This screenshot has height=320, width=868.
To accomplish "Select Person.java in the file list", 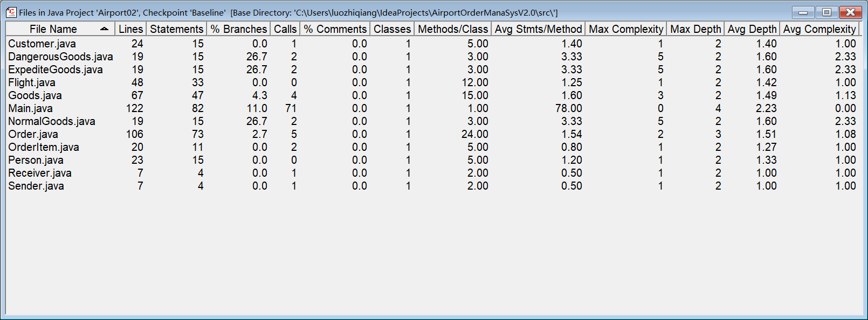I will [36, 160].
